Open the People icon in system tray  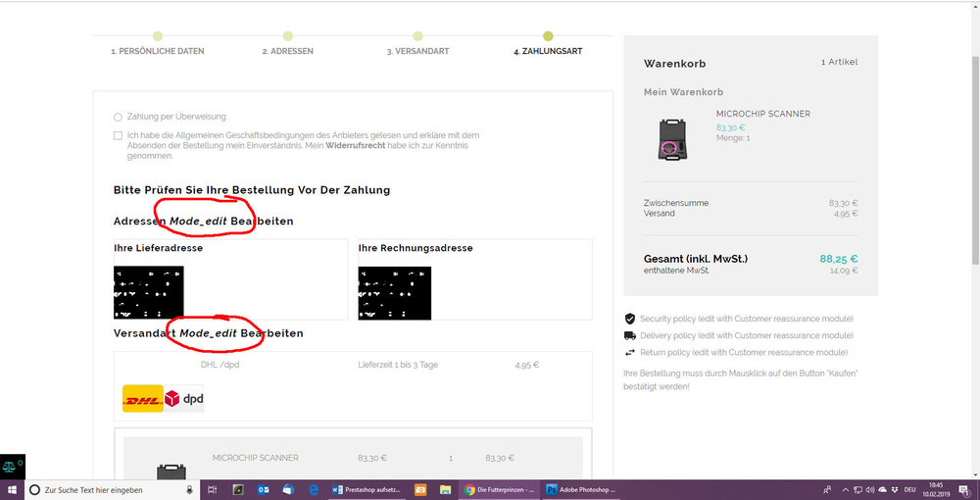pyautogui.click(x=827, y=490)
